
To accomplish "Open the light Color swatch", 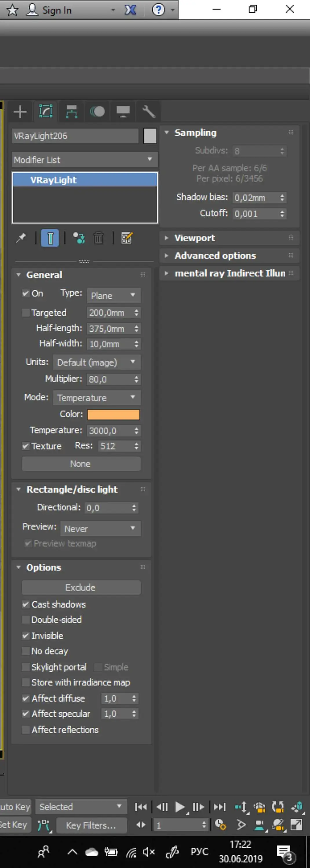I will 113,414.
